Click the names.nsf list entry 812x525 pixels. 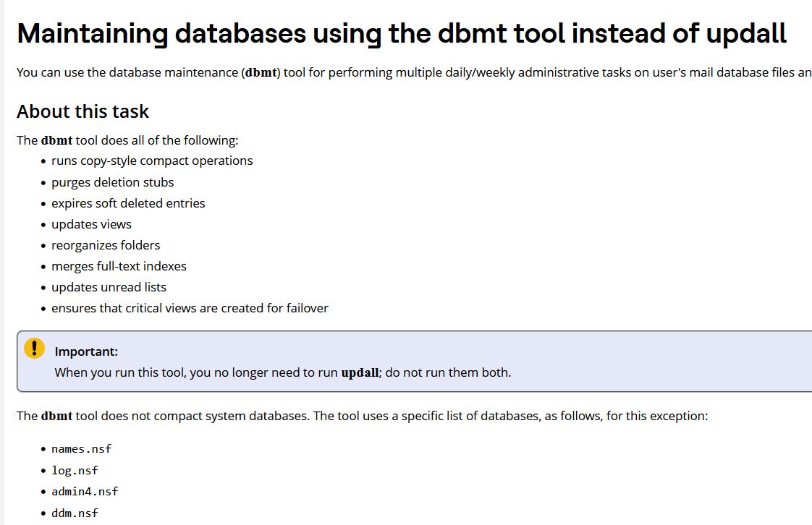(82, 449)
